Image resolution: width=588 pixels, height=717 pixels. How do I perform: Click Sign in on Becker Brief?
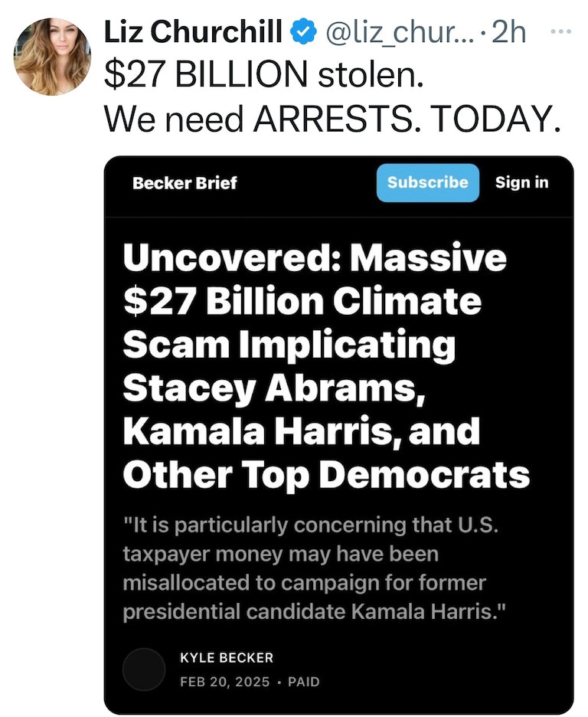point(521,182)
